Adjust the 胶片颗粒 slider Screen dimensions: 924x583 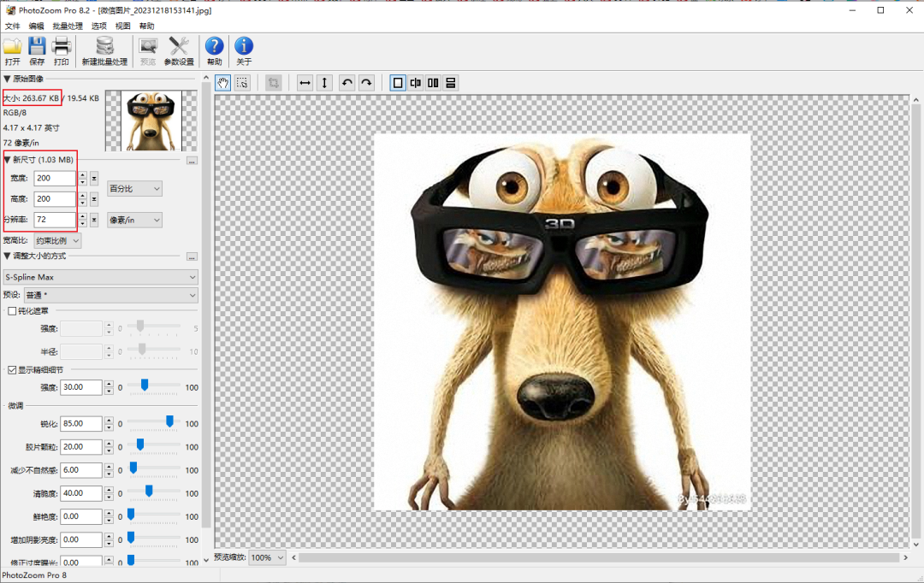[140, 445]
